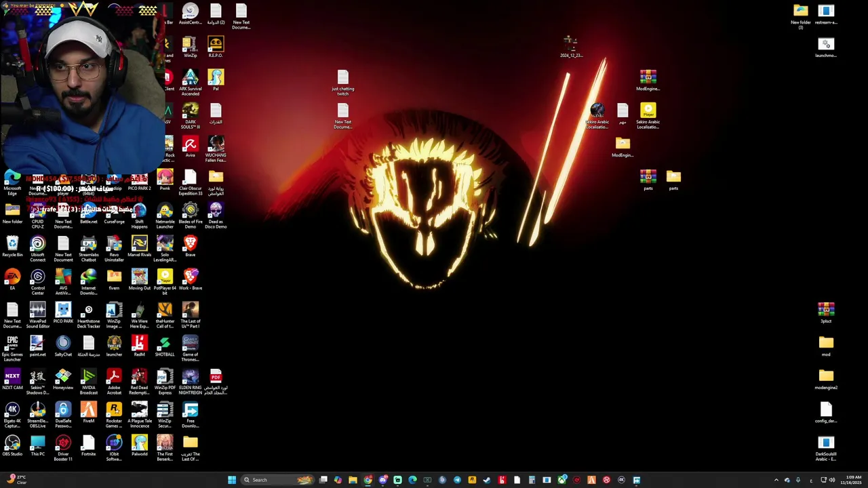Select the DARK SOULS III icon

tap(191, 116)
